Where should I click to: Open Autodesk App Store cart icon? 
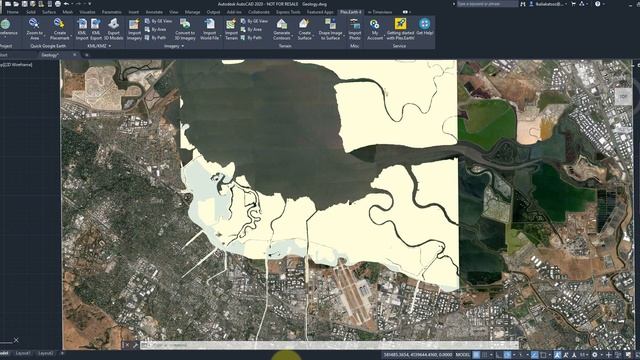573,4
